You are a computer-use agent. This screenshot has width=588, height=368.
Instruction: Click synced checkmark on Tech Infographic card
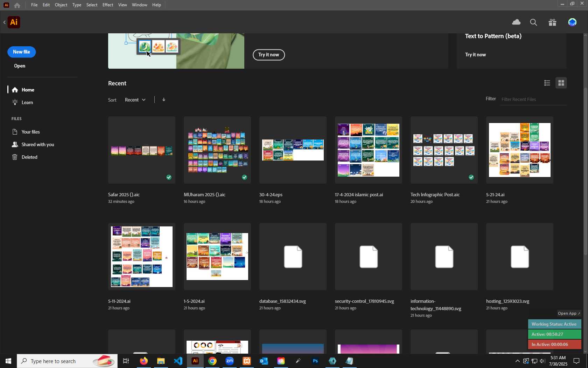pos(471,177)
